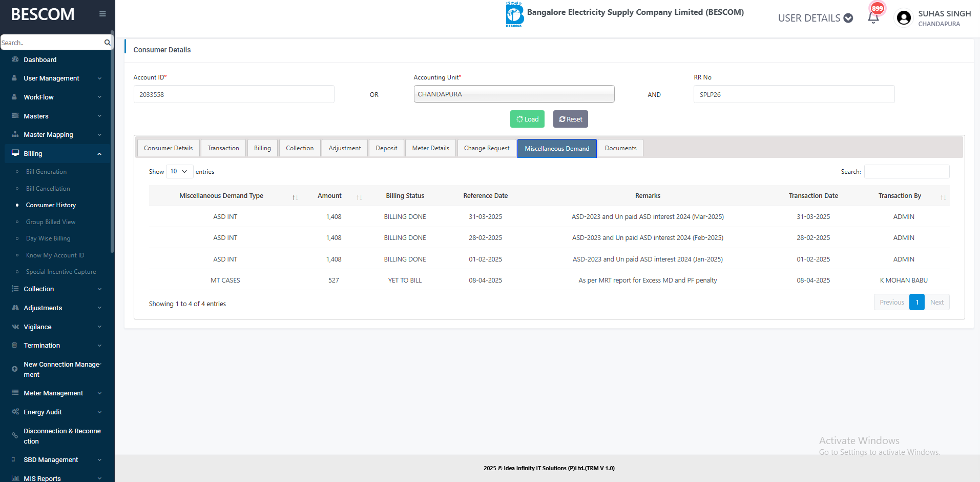
Task: Open Bill Generation submenu link
Action: [46, 172]
